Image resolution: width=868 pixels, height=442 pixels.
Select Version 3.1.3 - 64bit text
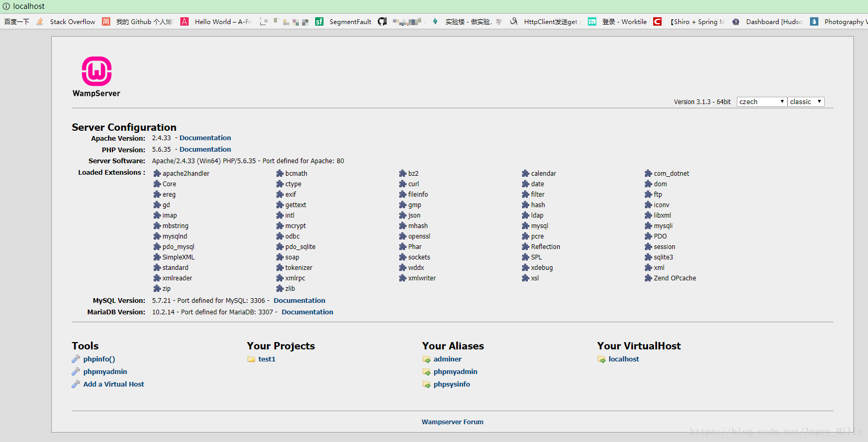click(702, 102)
